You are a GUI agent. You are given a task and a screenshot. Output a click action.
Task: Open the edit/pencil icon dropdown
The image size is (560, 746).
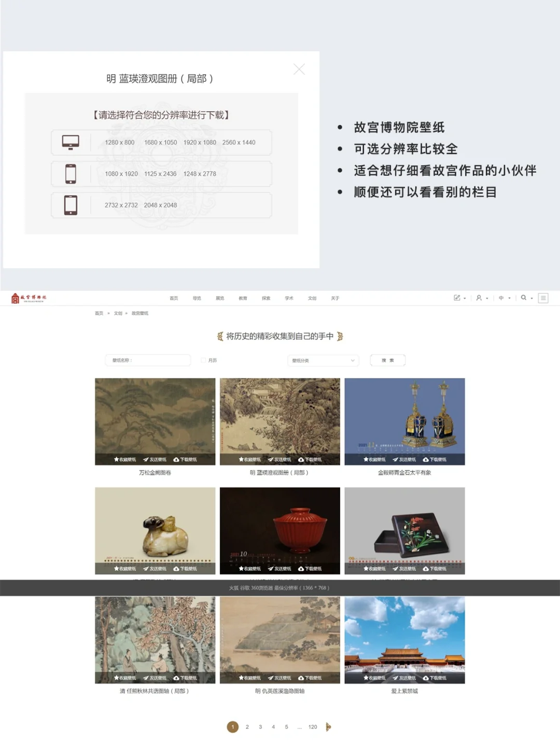point(459,298)
